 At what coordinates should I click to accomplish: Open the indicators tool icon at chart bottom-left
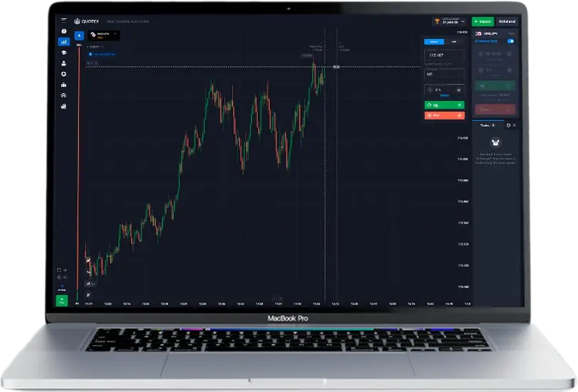coord(88,295)
